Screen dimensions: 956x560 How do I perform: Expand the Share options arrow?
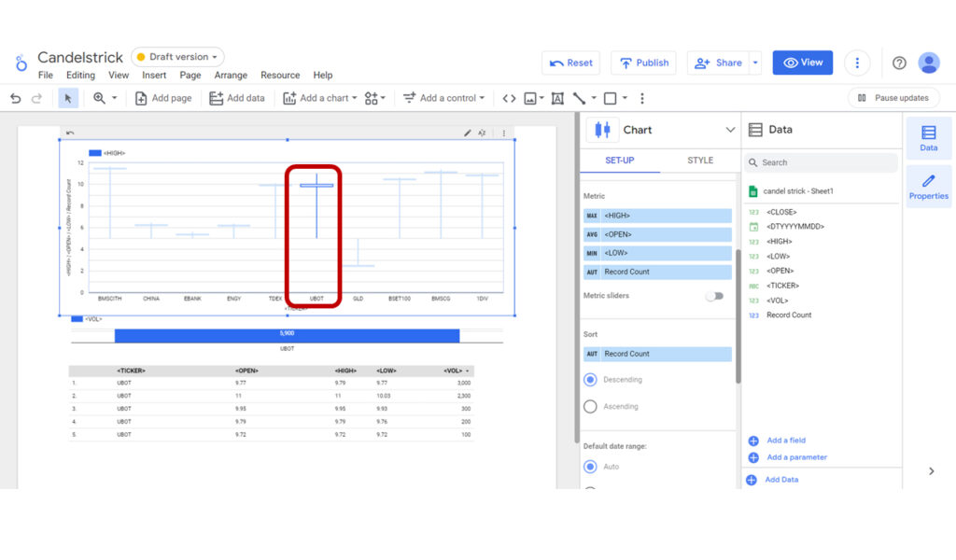pyautogui.click(x=755, y=63)
